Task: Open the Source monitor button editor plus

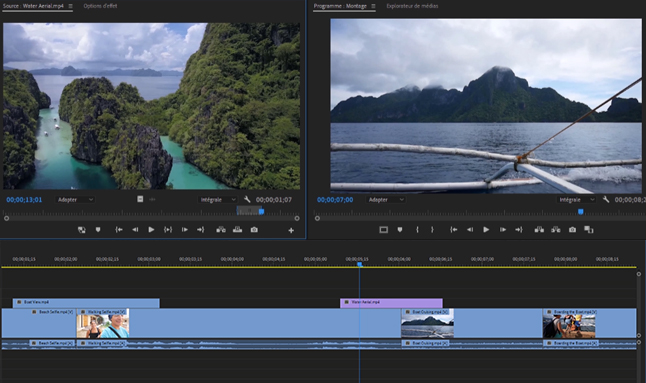Action: tap(291, 231)
